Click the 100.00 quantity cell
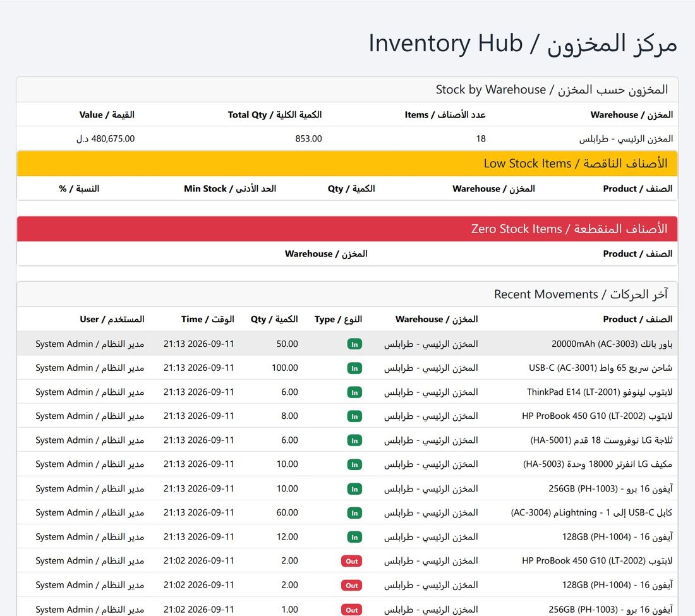Screen dimensions: 695x616 (285, 368)
